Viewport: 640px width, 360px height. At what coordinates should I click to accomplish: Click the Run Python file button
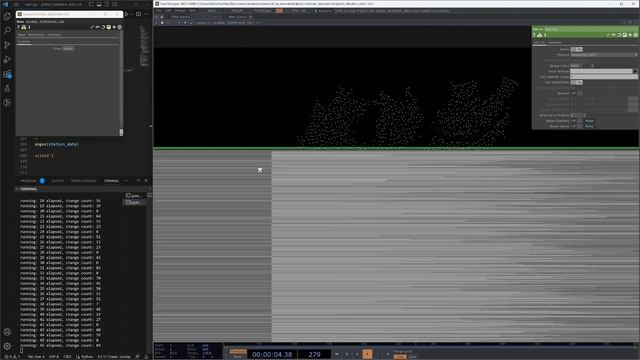pyautogui.click(x=127, y=14)
